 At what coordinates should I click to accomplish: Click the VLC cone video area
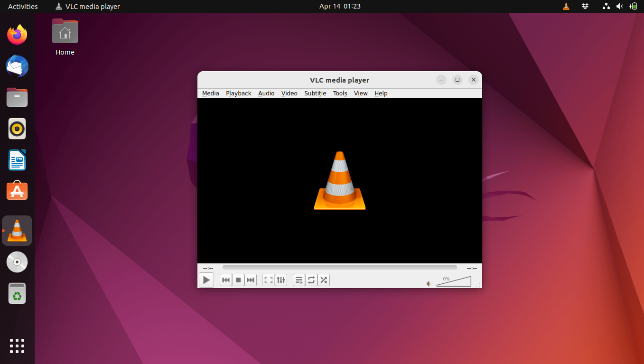[x=340, y=181]
